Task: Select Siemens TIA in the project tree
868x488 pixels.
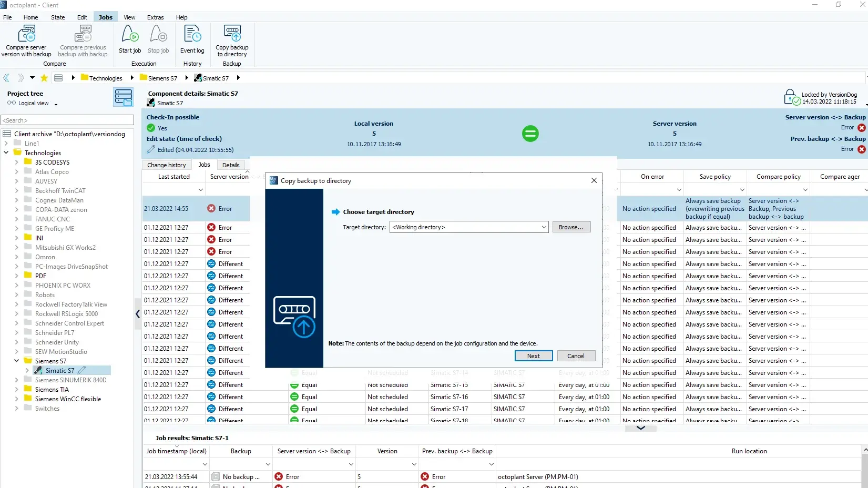Action: pyautogui.click(x=52, y=390)
